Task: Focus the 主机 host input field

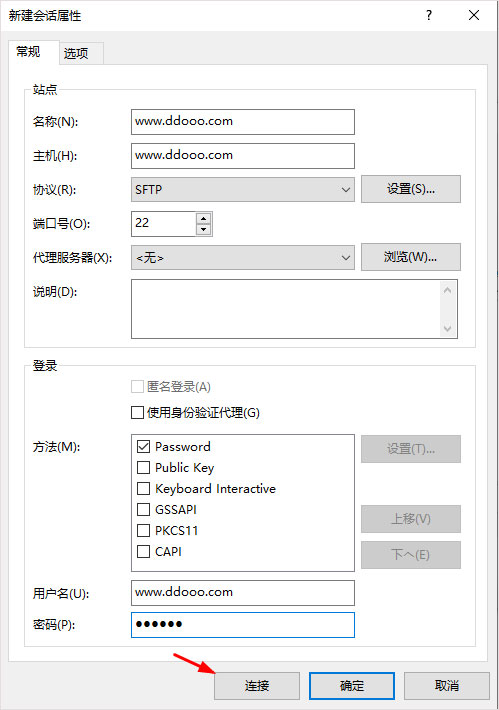Action: [243, 155]
